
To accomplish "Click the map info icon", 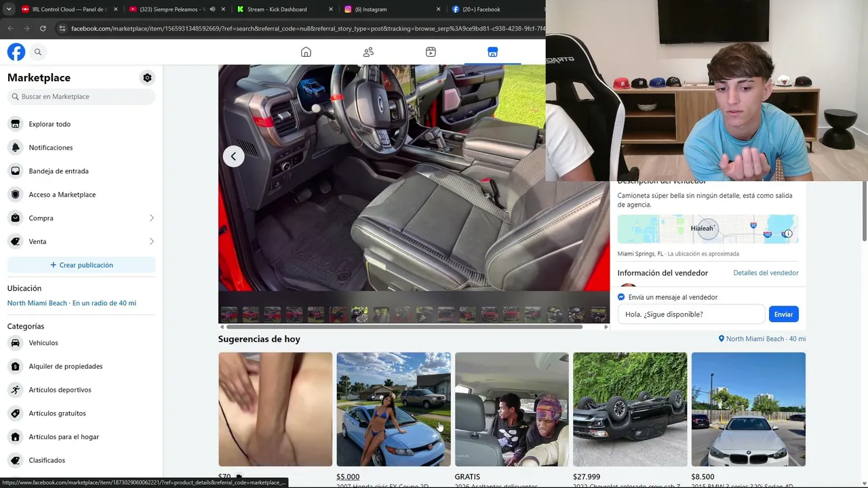I will 787,234.
